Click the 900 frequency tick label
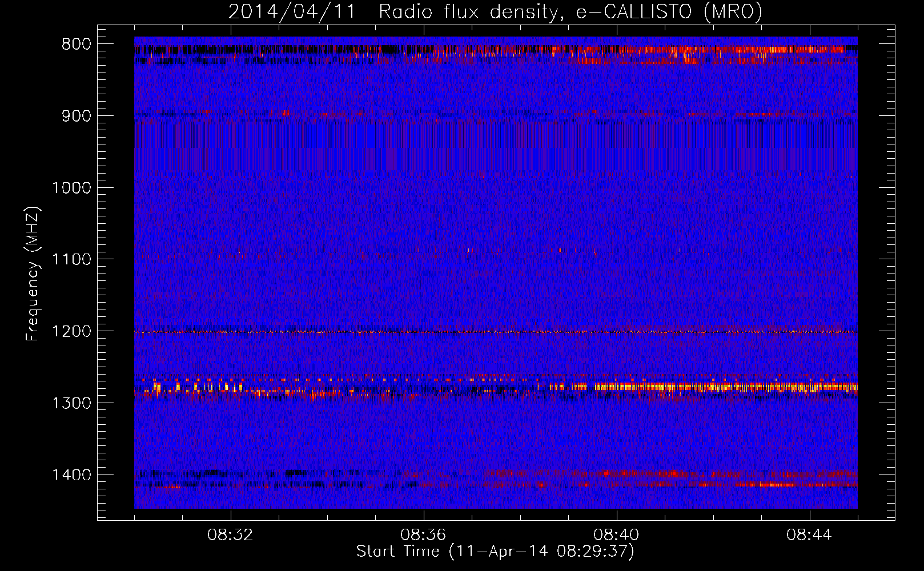Screen dimensions: 924x571 (x=76, y=116)
